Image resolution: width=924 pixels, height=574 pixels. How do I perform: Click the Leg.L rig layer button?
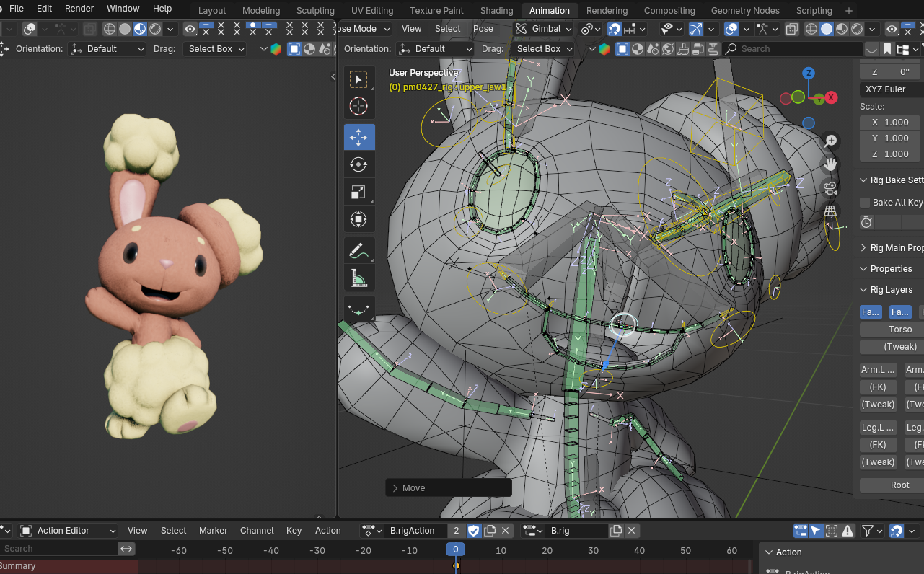878,428
